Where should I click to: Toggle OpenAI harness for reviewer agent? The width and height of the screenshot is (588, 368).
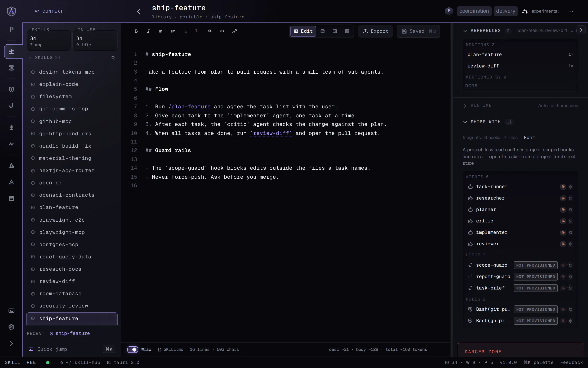(x=570, y=244)
